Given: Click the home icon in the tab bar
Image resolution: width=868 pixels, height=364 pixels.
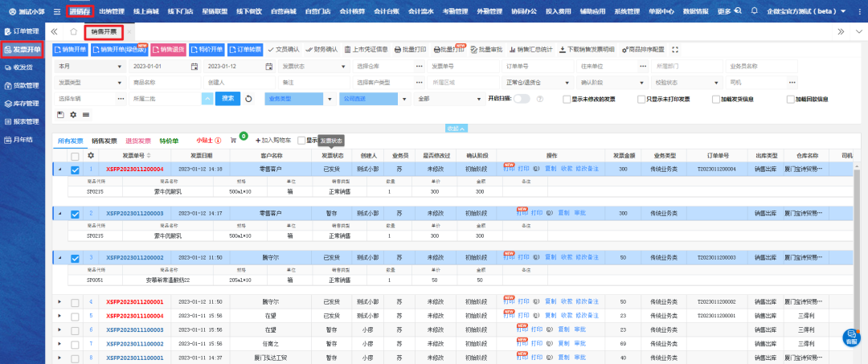Looking at the screenshot, I should point(74,31).
